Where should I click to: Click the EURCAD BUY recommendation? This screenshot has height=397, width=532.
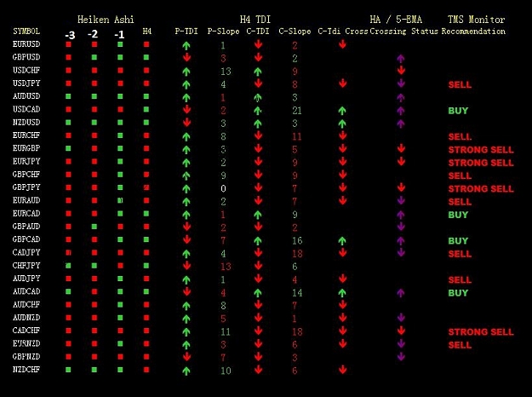coord(458,215)
